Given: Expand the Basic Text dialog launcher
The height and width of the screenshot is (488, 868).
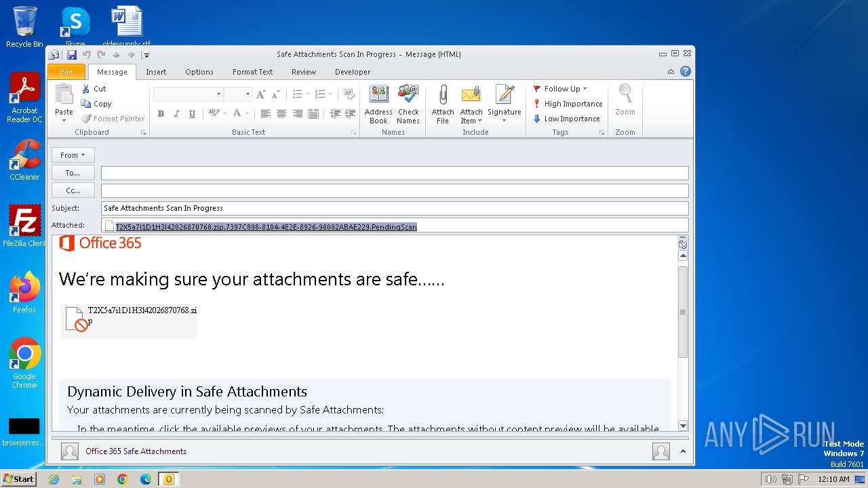Looking at the screenshot, I should click(x=354, y=133).
